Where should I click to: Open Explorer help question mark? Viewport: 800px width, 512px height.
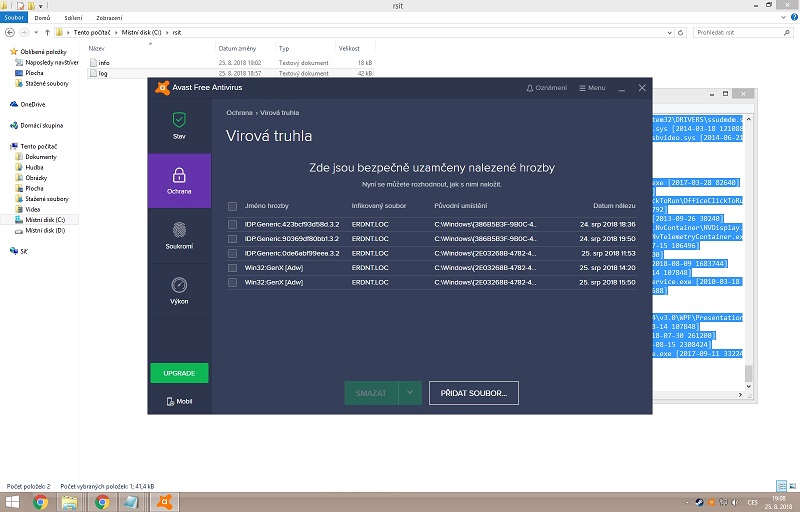click(x=794, y=17)
